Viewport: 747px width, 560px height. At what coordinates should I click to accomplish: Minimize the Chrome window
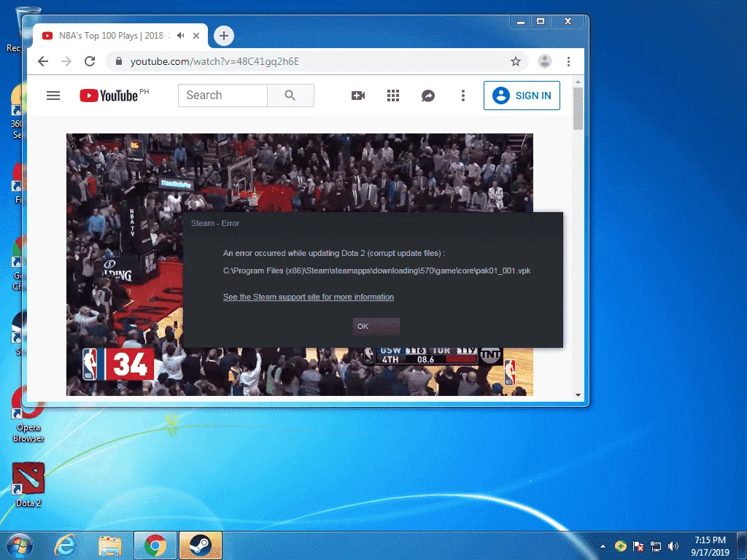click(x=521, y=21)
